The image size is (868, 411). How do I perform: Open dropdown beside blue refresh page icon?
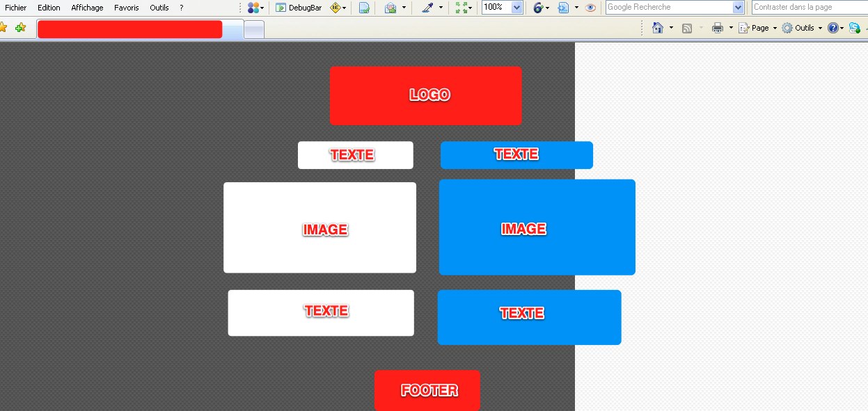tap(576, 8)
